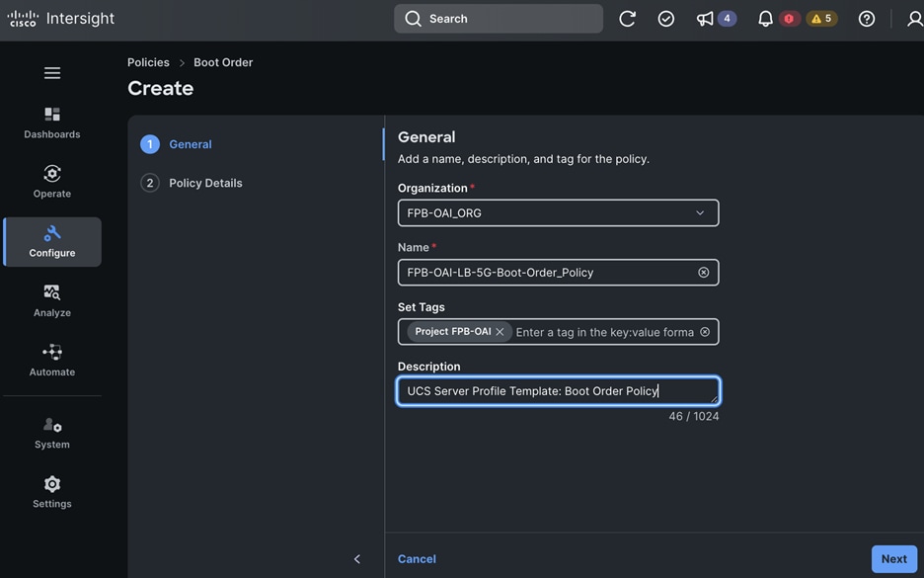Click the Policies breadcrumb link
924x578 pixels.
point(148,62)
